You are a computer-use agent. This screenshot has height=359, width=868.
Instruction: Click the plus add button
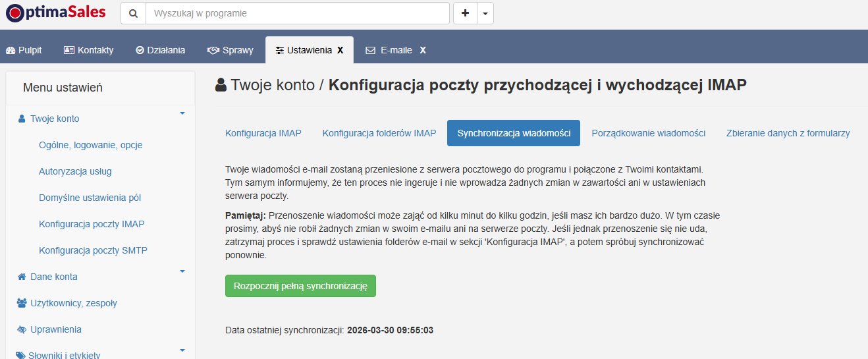point(465,13)
